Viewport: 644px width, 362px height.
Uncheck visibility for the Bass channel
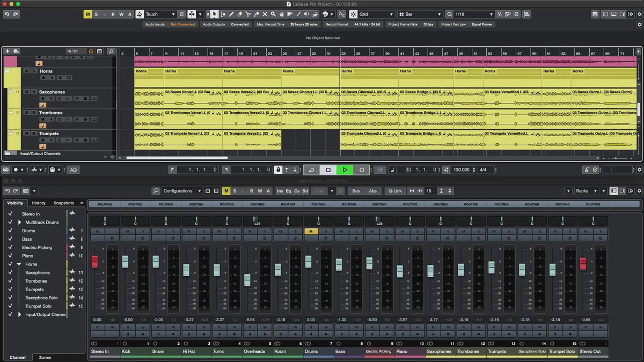click(10, 239)
